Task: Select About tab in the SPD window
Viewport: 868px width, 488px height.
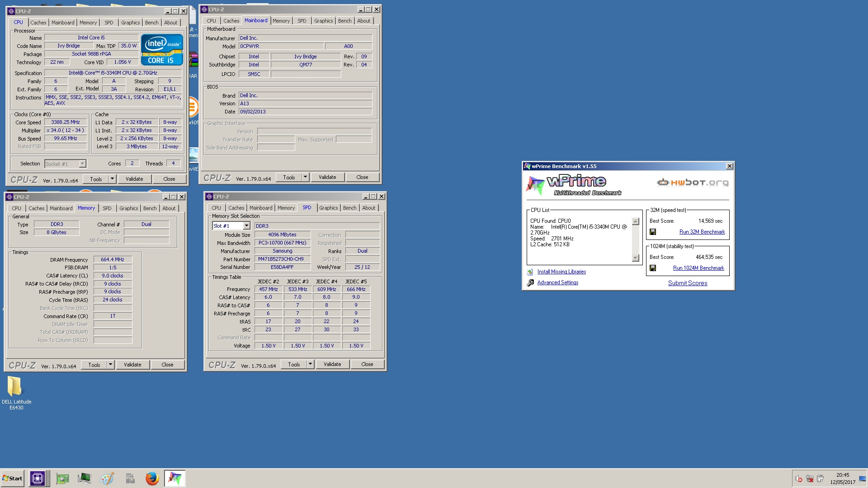Action: click(x=369, y=208)
